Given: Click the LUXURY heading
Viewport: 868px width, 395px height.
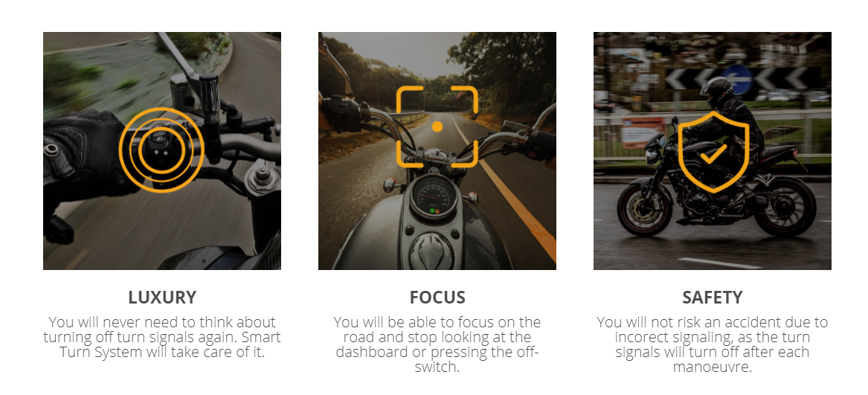Looking at the screenshot, I should coord(162,298).
